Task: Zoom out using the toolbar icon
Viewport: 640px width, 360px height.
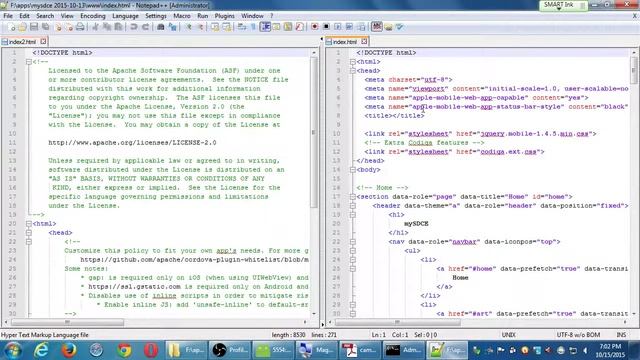Action: coord(200,27)
